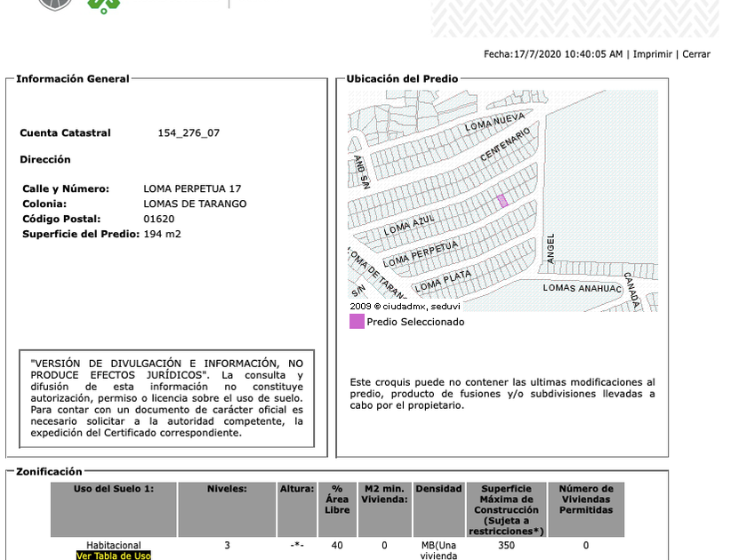The width and height of the screenshot is (747, 560).
Task: Select postal code 01620
Action: point(159,219)
